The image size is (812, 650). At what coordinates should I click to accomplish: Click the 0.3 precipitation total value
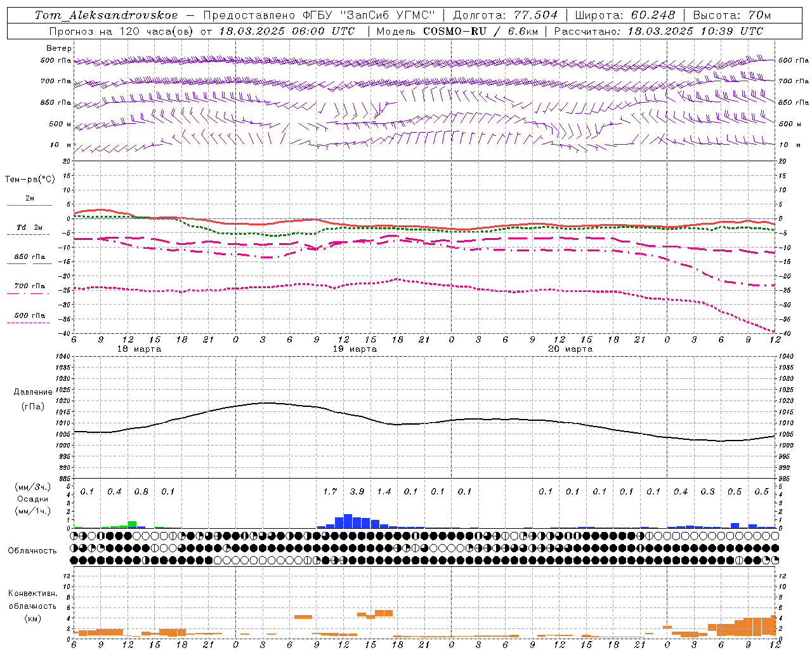707,492
